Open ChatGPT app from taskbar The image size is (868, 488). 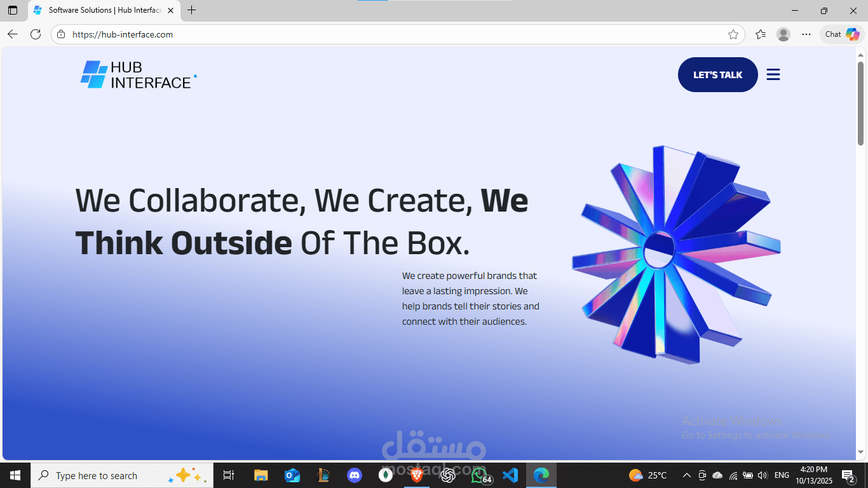coord(448,475)
